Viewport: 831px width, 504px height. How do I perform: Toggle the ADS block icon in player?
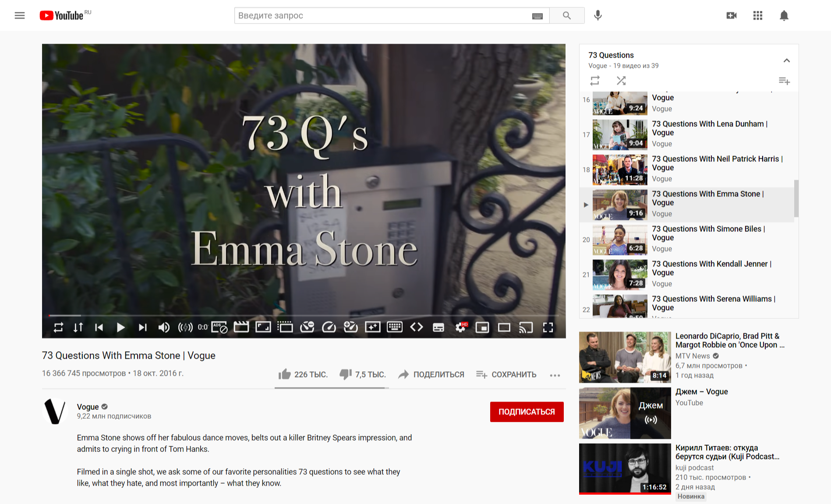click(219, 328)
